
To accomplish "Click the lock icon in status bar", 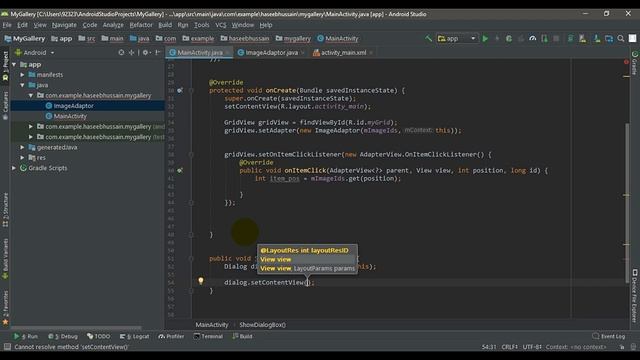I will pos(622,347).
